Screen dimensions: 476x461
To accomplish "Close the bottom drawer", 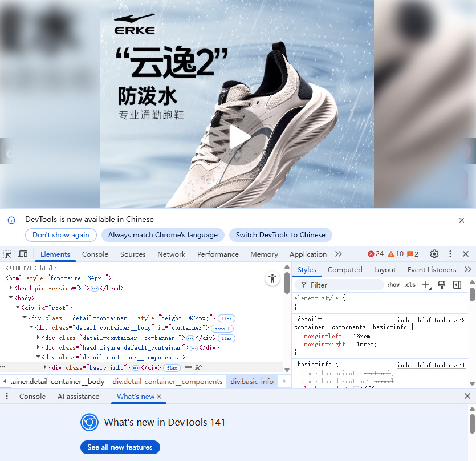I will [x=467, y=396].
